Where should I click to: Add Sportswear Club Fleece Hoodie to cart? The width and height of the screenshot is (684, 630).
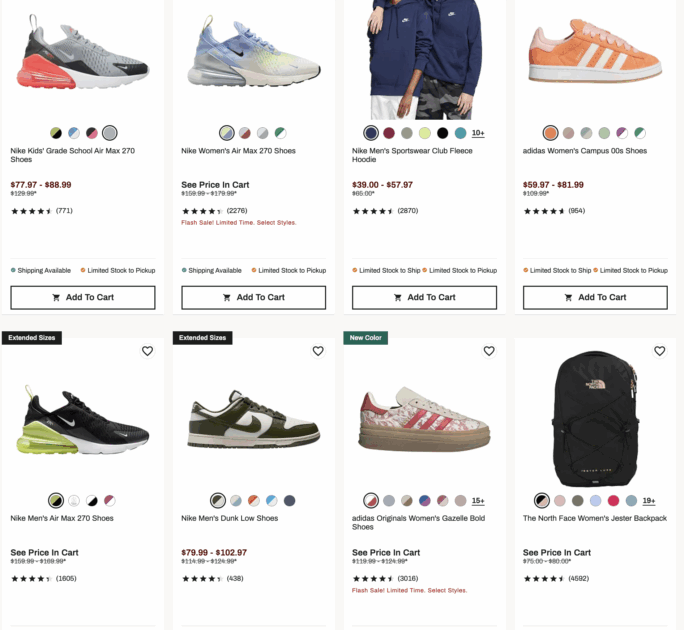pyautogui.click(x=425, y=297)
